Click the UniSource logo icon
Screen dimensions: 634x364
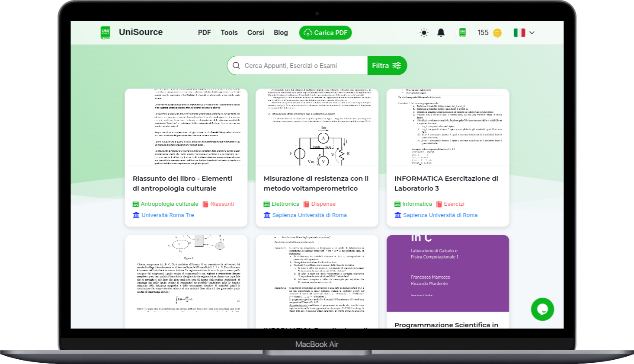click(105, 33)
